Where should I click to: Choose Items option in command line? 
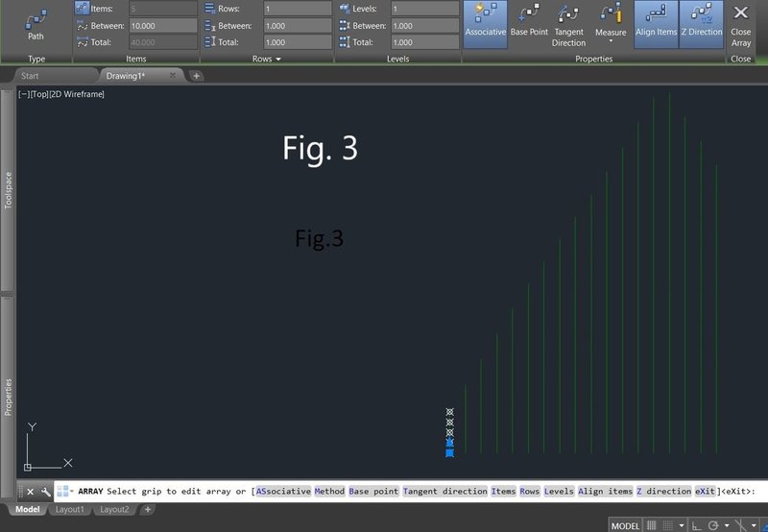pos(503,492)
